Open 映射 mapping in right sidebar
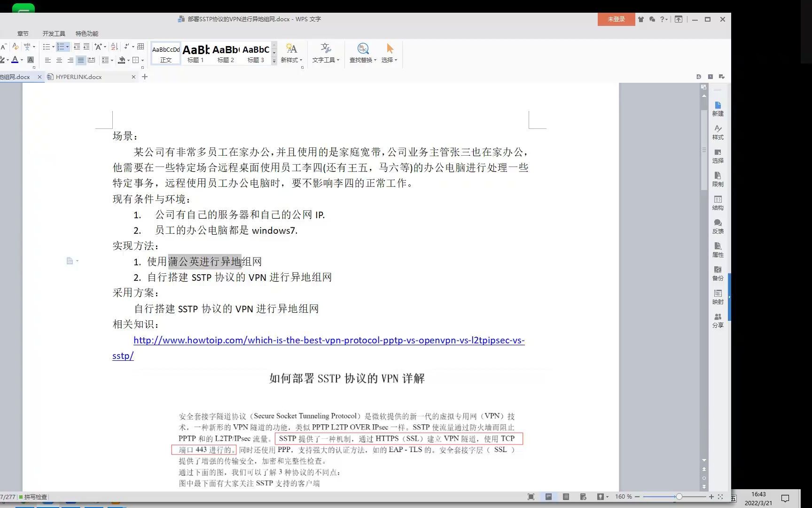Viewport: 812px width, 508px height. [x=718, y=297]
